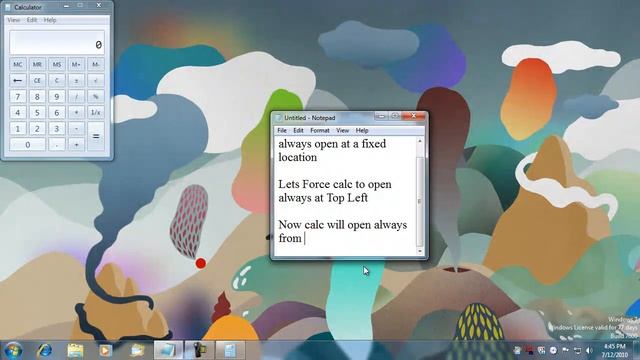This screenshot has height=360, width=640.
Task: Open the Notepad Edit menu
Action: click(x=298, y=130)
